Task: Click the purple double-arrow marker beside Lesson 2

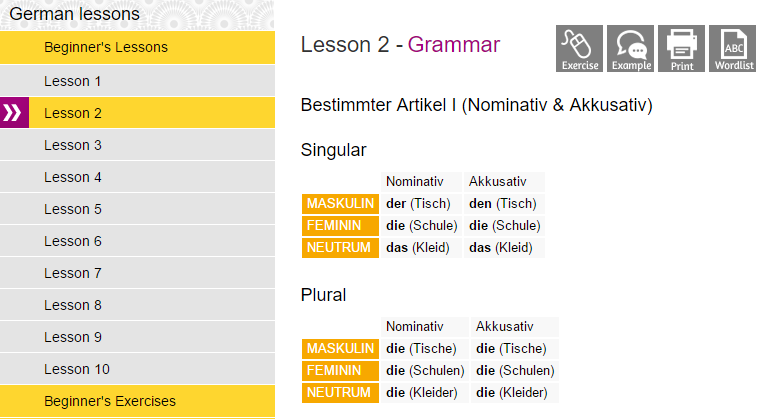Action: coord(14,113)
